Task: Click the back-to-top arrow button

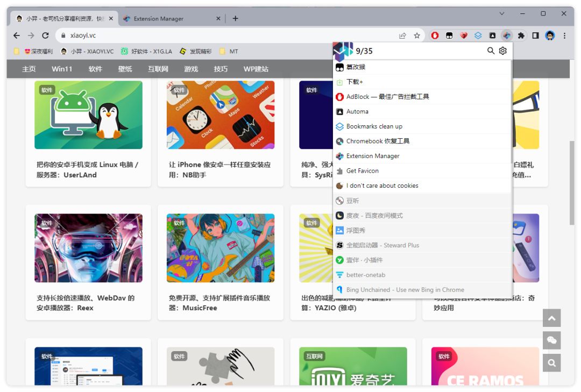Action: click(x=552, y=318)
